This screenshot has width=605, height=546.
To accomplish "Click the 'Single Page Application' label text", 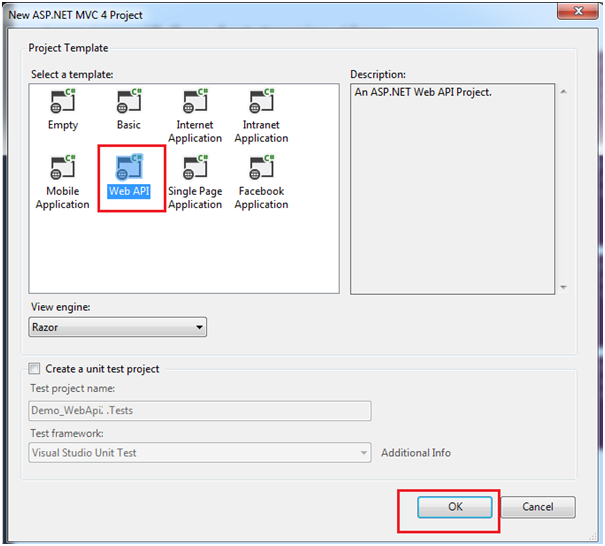I will coord(195,198).
